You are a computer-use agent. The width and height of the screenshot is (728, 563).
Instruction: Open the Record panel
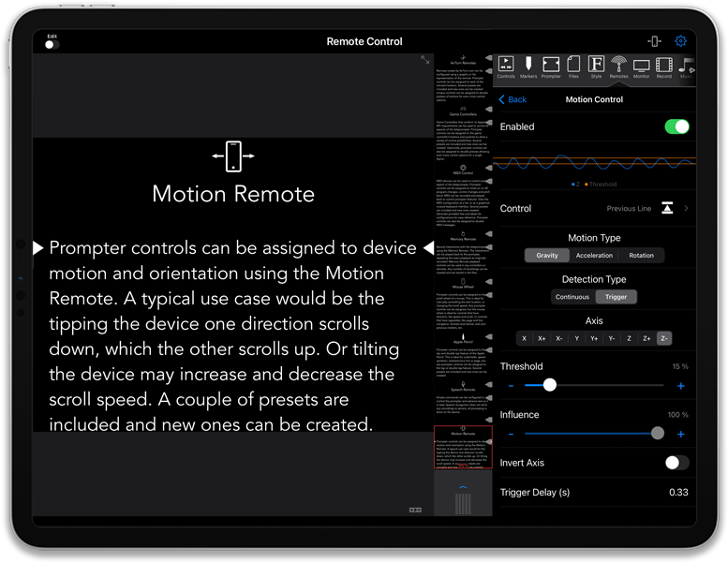(664, 67)
